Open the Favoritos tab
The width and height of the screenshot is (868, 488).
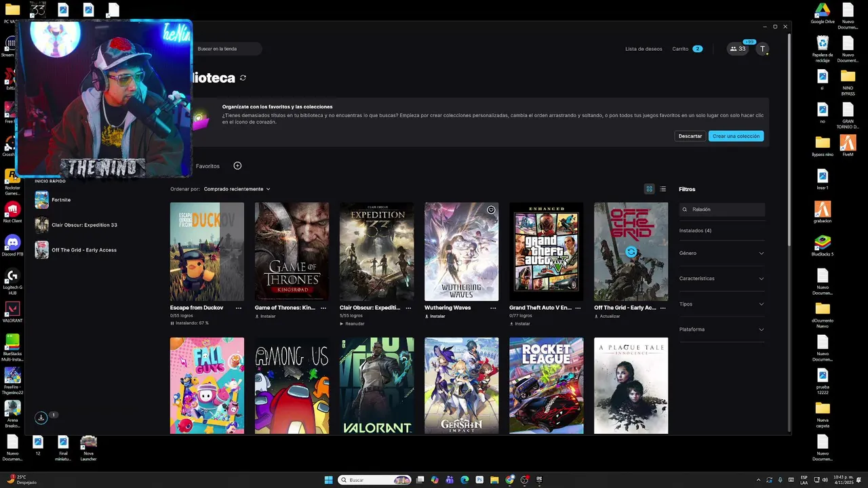[208, 166]
